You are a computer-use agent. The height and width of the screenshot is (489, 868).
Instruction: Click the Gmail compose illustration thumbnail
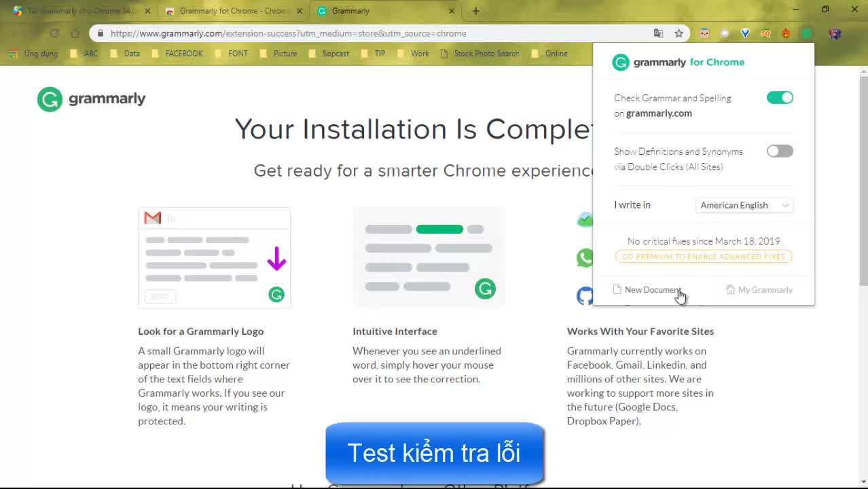pyautogui.click(x=215, y=258)
